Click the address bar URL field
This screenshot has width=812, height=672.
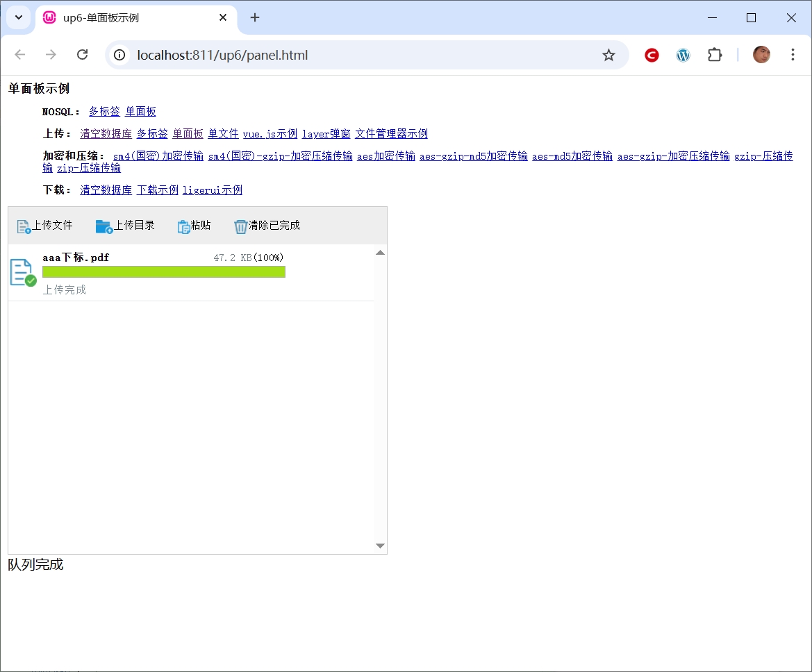pos(347,55)
